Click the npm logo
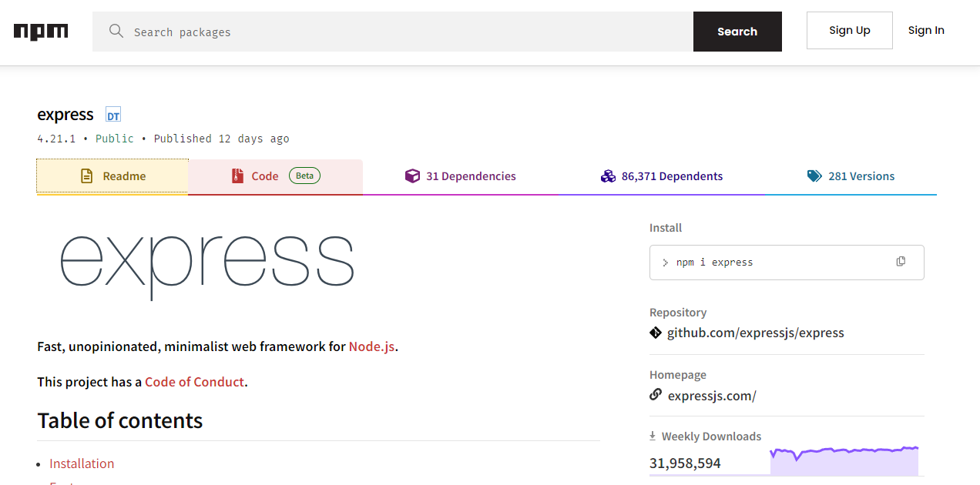Image resolution: width=980 pixels, height=485 pixels. click(41, 32)
